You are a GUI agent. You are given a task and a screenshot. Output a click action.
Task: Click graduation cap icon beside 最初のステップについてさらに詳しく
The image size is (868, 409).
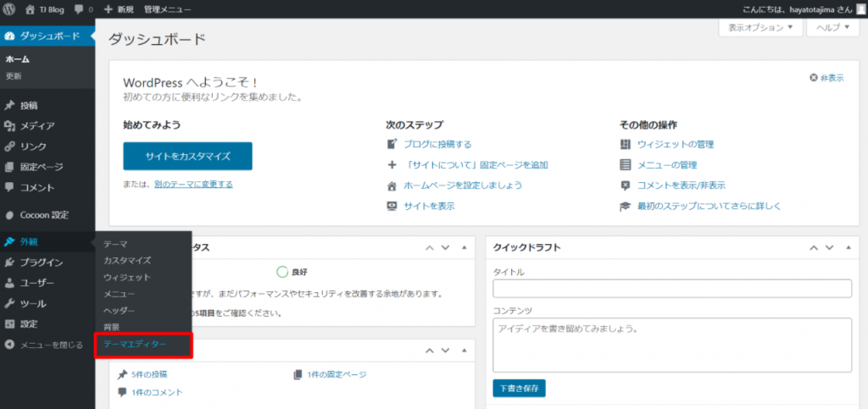point(626,206)
